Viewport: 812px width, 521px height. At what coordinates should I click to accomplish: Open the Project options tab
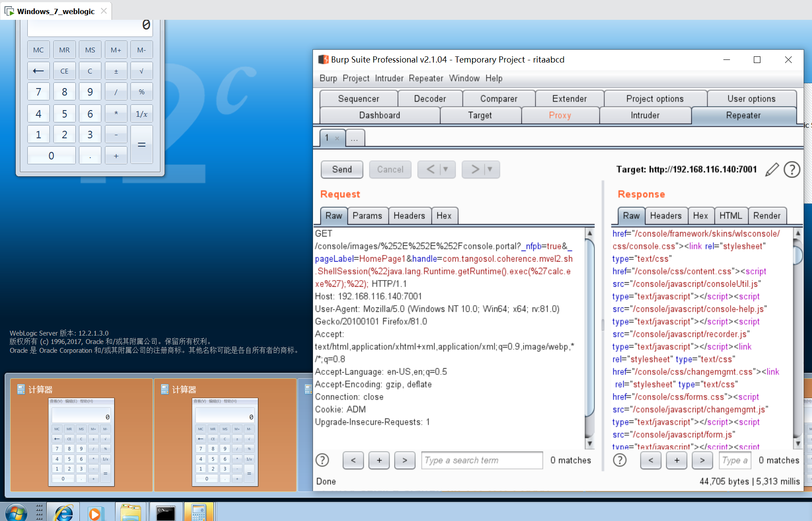(655, 99)
